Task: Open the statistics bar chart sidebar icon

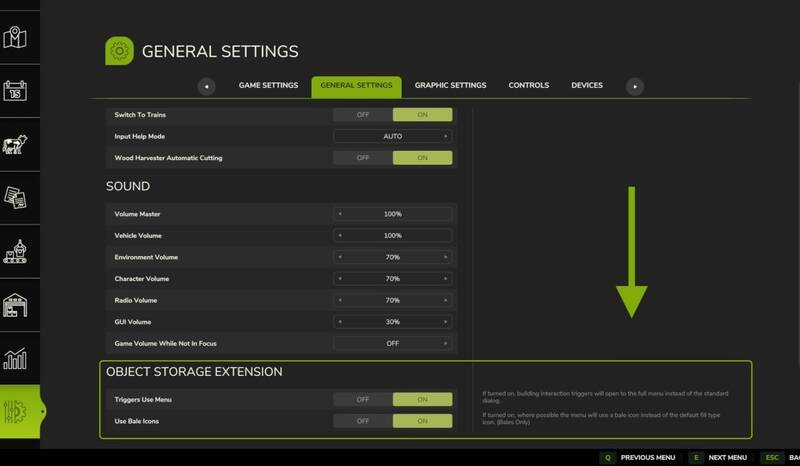Action: pos(15,357)
